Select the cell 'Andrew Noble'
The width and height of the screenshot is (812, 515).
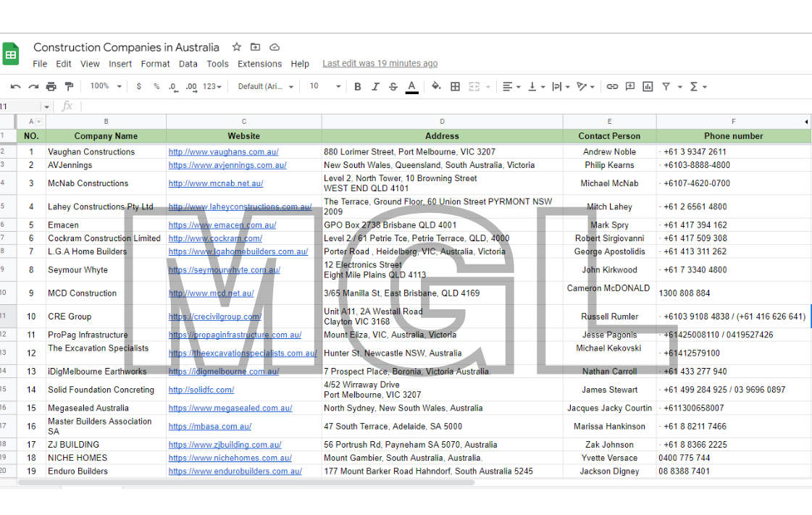click(609, 151)
